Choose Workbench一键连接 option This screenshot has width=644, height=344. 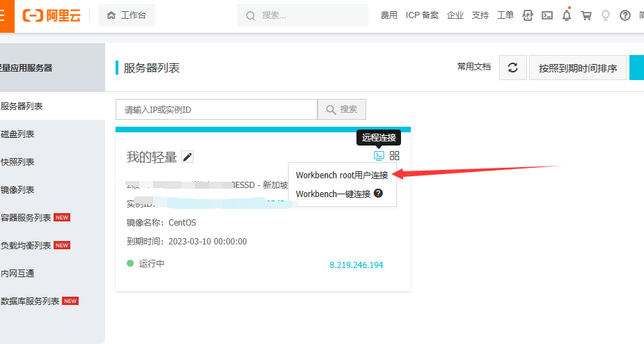coord(333,194)
